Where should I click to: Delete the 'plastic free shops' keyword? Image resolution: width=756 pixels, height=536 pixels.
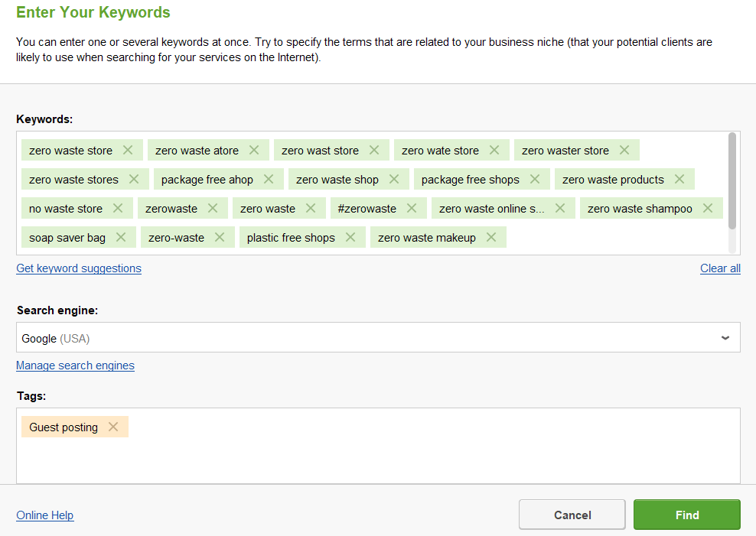[350, 236]
